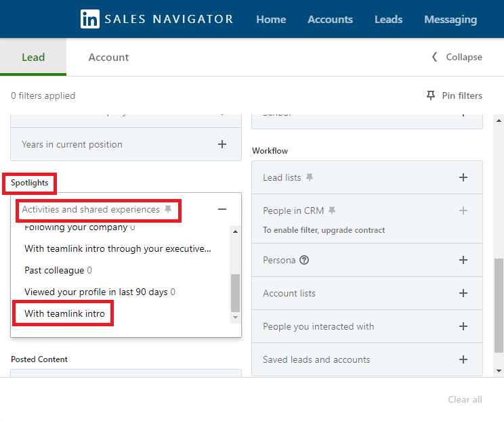Click the Workflow section heading
This screenshot has width=504, height=421.
click(270, 151)
